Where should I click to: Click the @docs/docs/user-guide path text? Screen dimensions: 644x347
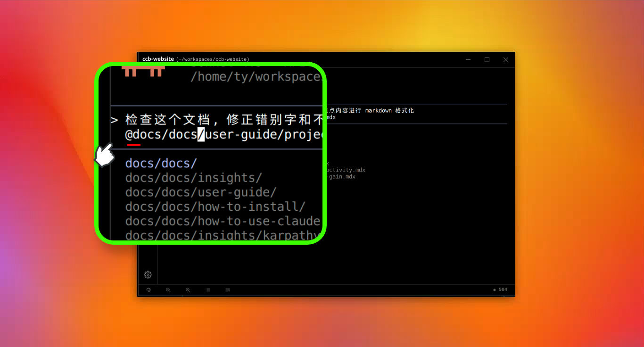click(224, 135)
